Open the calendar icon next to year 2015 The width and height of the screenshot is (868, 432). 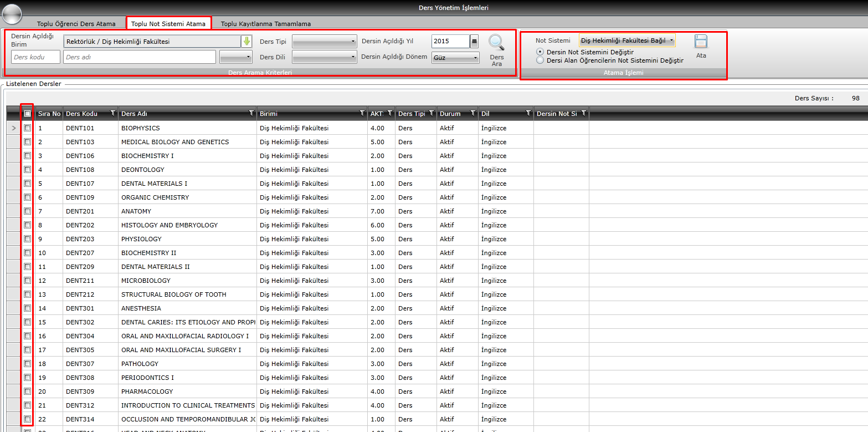coord(474,41)
